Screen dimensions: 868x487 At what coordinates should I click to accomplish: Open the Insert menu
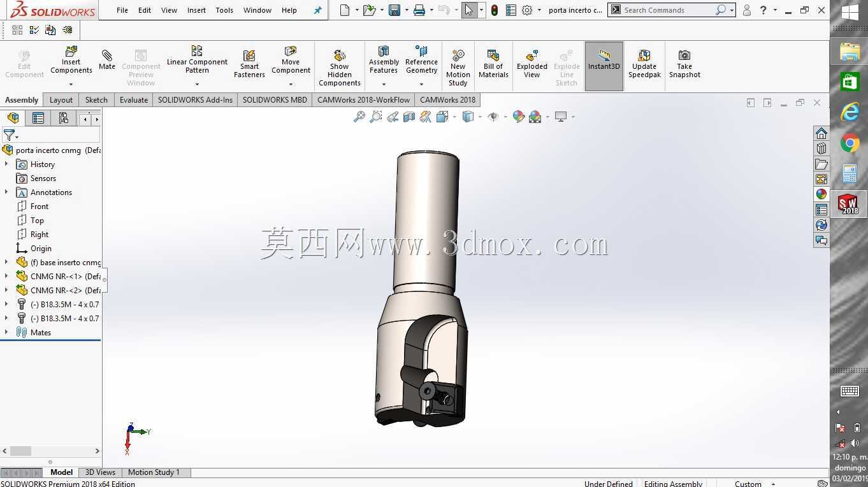click(196, 10)
